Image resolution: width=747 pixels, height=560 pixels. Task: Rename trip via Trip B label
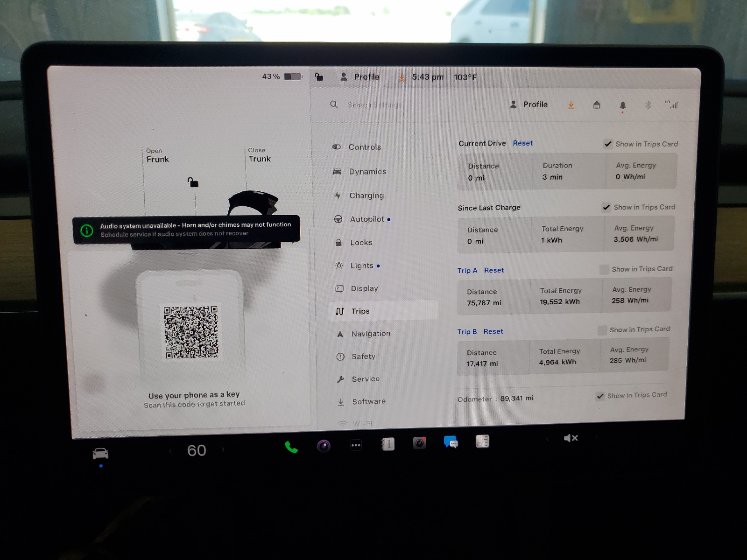point(467,332)
